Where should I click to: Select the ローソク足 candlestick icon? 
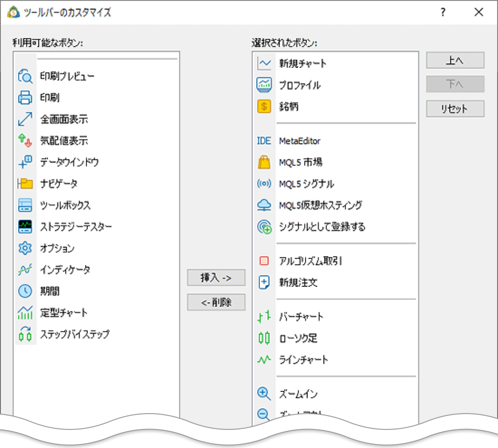click(x=264, y=338)
